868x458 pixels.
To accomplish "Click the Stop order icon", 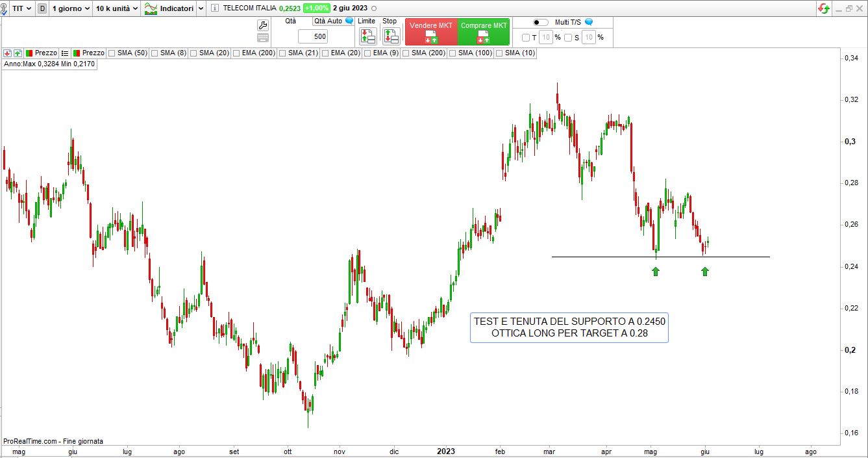I will point(390,36).
